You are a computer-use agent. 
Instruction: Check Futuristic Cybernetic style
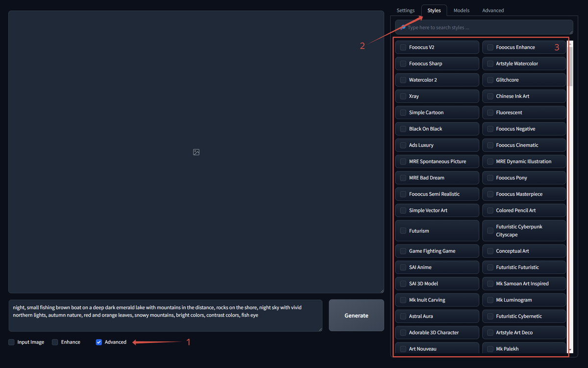pos(490,316)
